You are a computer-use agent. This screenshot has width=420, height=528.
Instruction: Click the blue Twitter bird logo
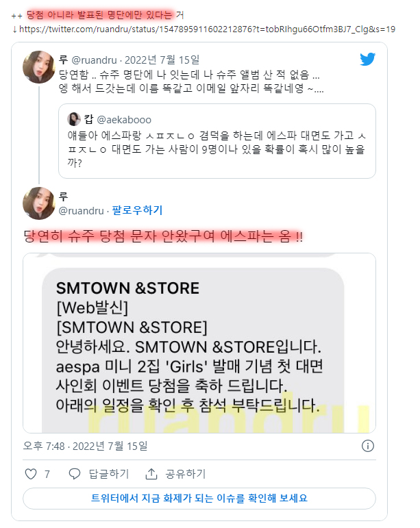367,60
